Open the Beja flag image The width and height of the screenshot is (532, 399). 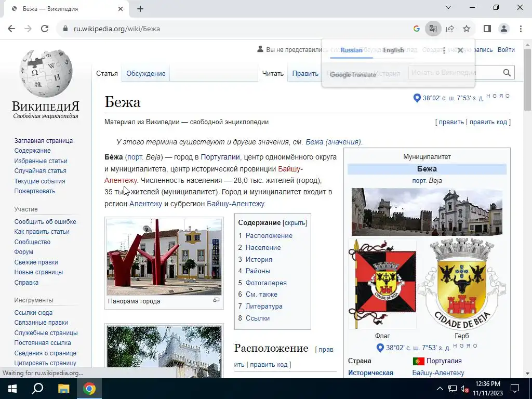click(x=382, y=284)
